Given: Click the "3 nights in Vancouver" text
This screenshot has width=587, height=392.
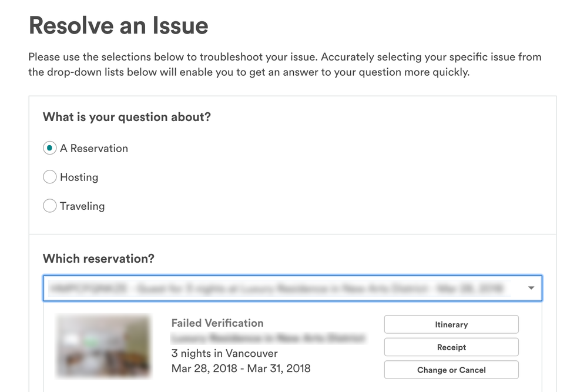Looking at the screenshot, I should coord(224,353).
